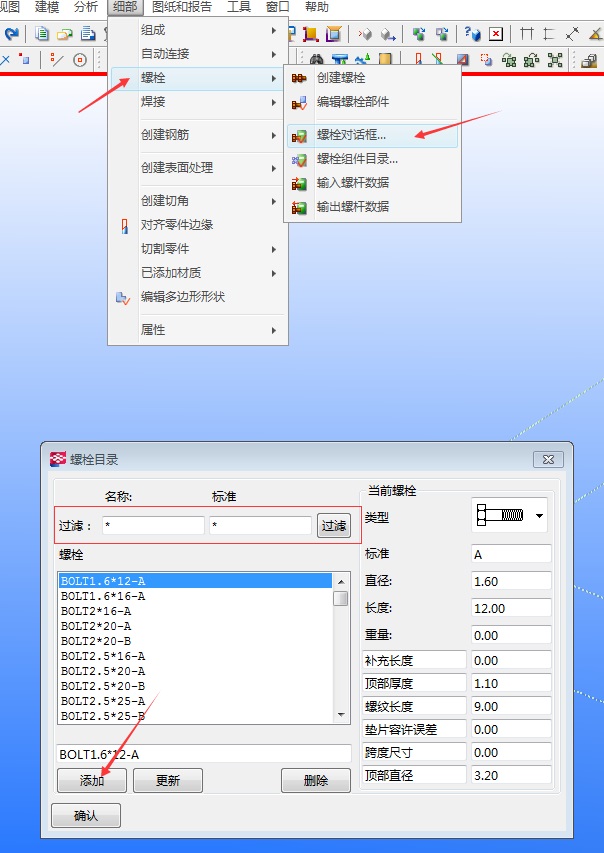Screen dimensions: 604x853
Task: Click the Top Diameter (顶部直径) field showing 3.20
Action: coord(511,775)
